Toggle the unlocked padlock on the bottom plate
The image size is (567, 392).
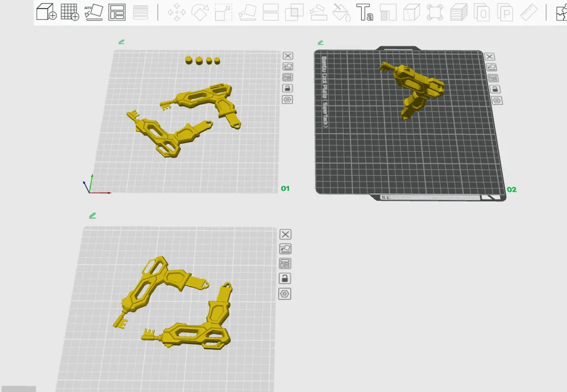pos(285,278)
